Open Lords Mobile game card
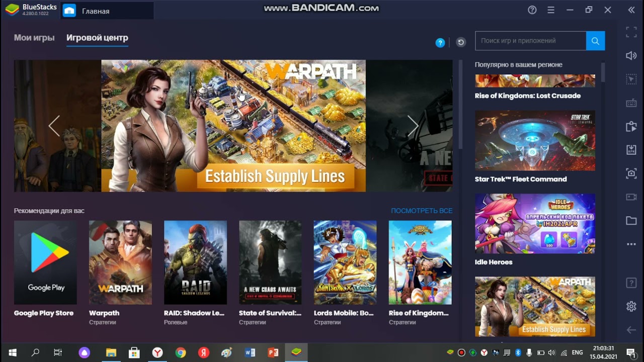This screenshot has height=362, width=644. pyautogui.click(x=345, y=262)
